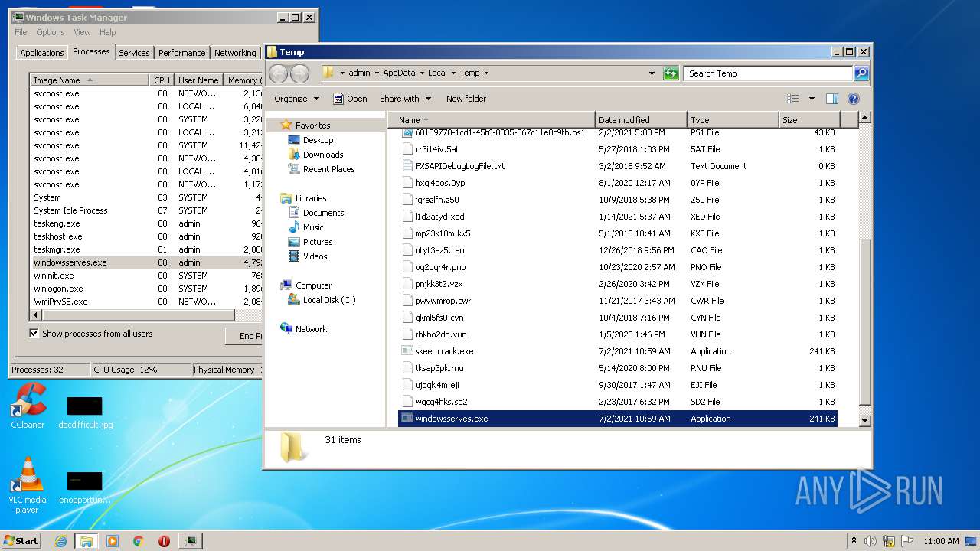The width and height of the screenshot is (980, 551).
Task: Click the Forward navigation arrow in Explorer
Action: [x=299, y=73]
